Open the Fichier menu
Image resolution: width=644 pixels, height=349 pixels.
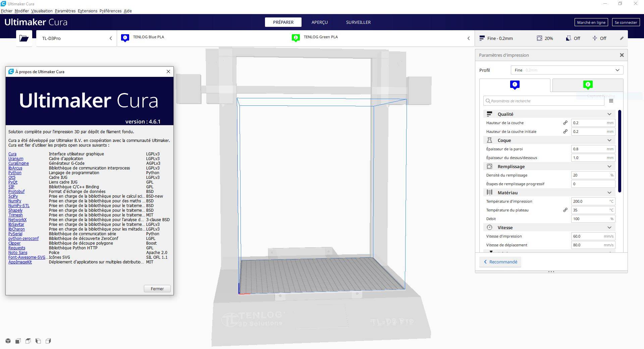coord(7,11)
